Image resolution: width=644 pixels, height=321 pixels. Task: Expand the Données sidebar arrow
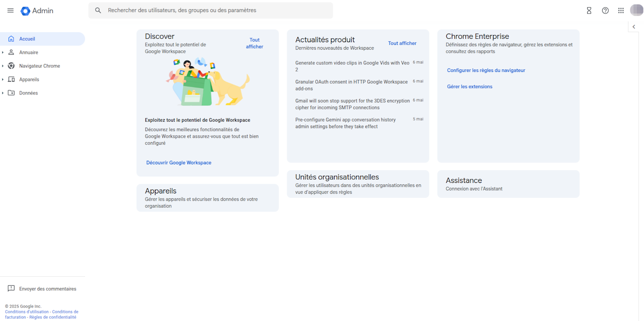point(3,93)
